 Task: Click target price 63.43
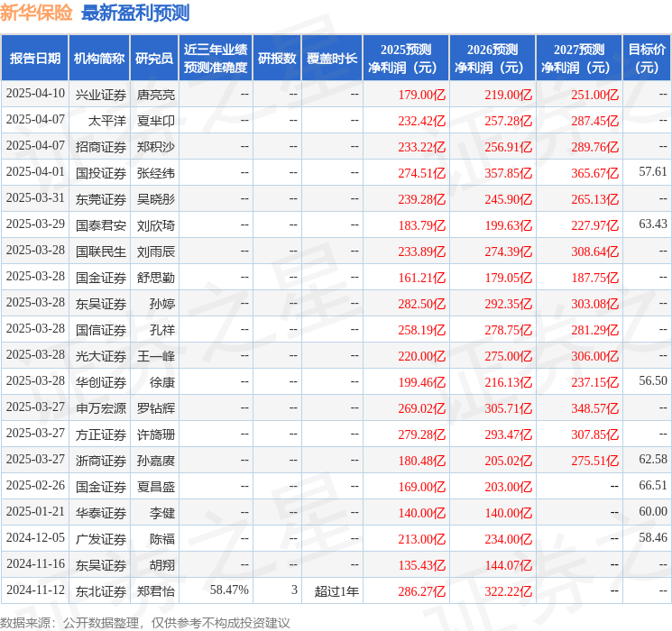pyautogui.click(x=653, y=224)
